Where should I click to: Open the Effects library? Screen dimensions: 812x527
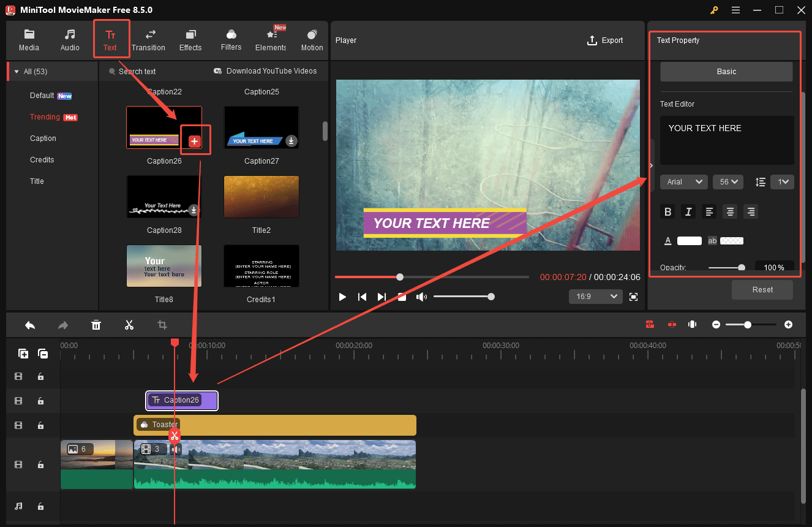pos(190,39)
